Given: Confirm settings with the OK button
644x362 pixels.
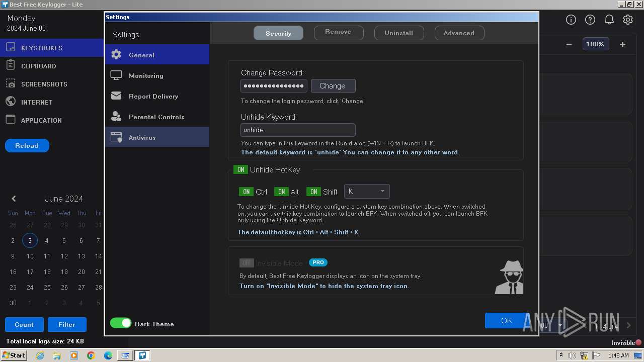Looking at the screenshot, I should (507, 320).
